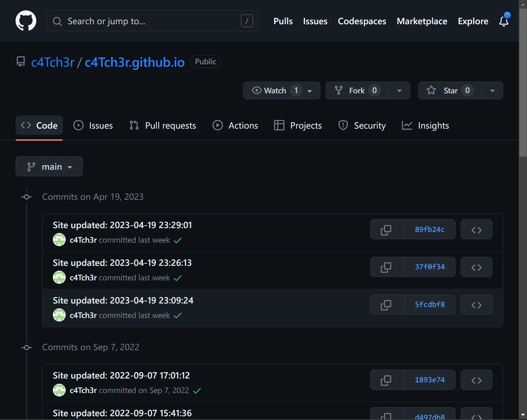
Task: Browse repository at commit 1893e74
Action: tap(476, 380)
